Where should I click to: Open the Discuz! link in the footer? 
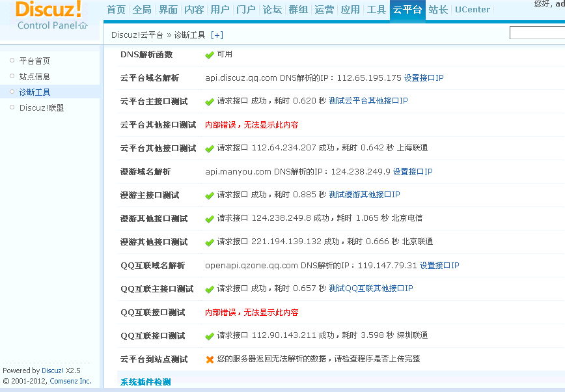(53, 371)
